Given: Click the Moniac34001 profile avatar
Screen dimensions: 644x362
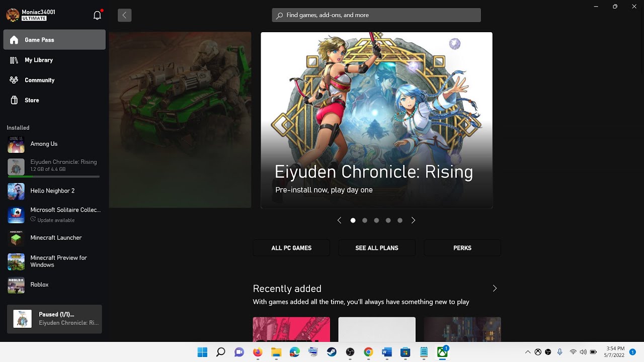Looking at the screenshot, I should (x=13, y=15).
